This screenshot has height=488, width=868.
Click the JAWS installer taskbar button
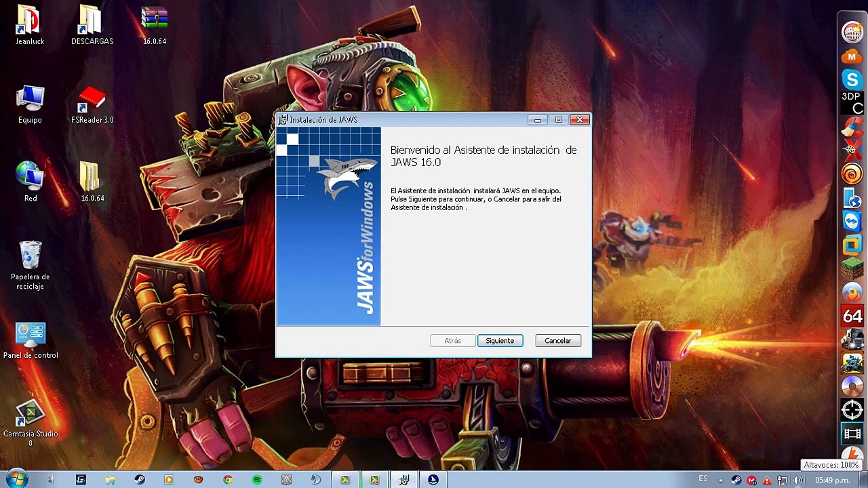(403, 480)
